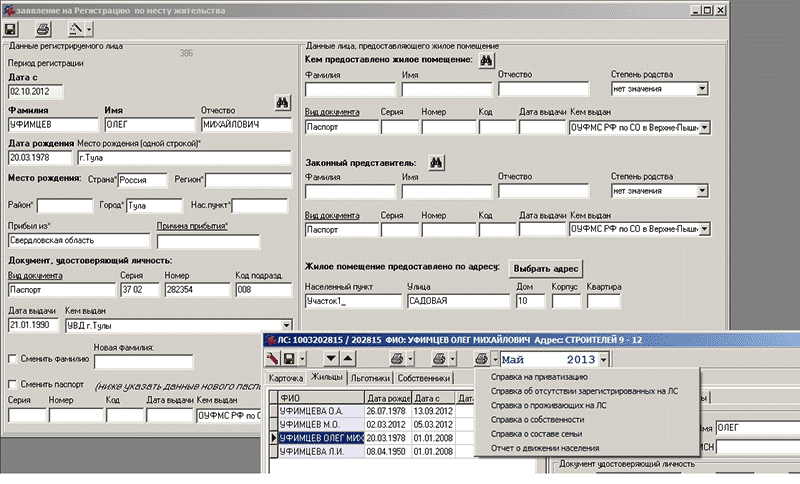Click the highlighted row УФИМЦЕВ ОЛЕГ МИХ
Screen dimensions: 800x484
tap(321, 438)
